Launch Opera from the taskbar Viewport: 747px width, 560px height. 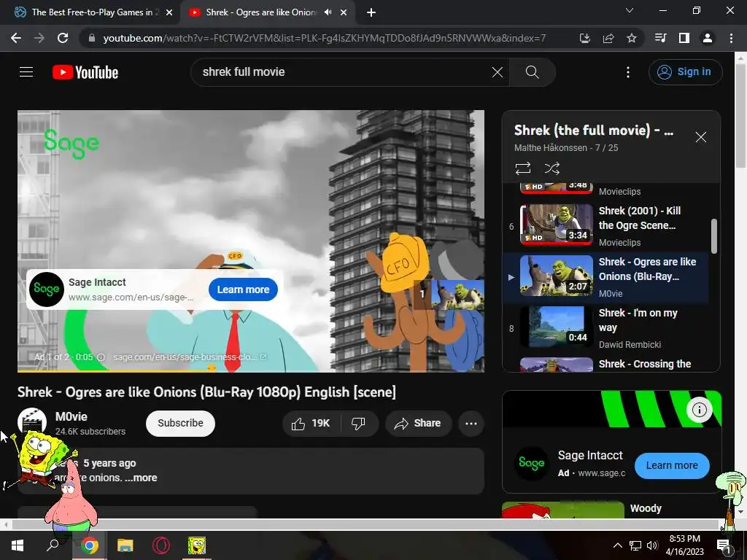(161, 545)
